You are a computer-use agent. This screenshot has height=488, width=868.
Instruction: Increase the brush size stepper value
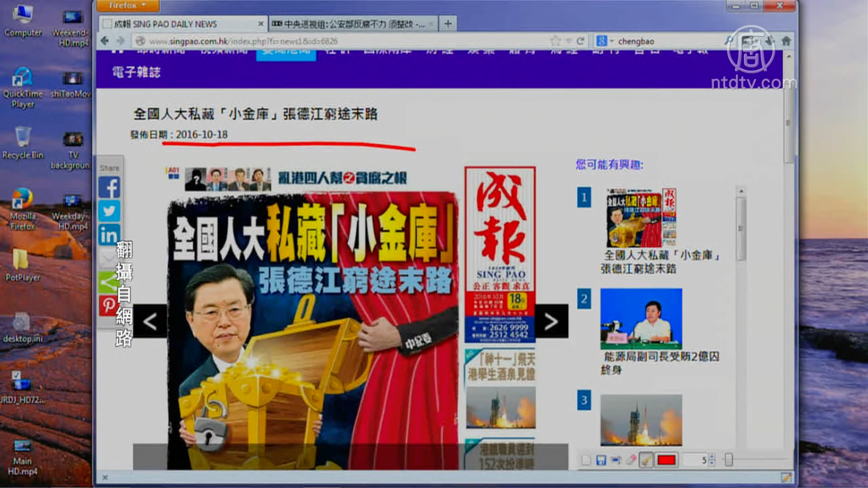712,457
